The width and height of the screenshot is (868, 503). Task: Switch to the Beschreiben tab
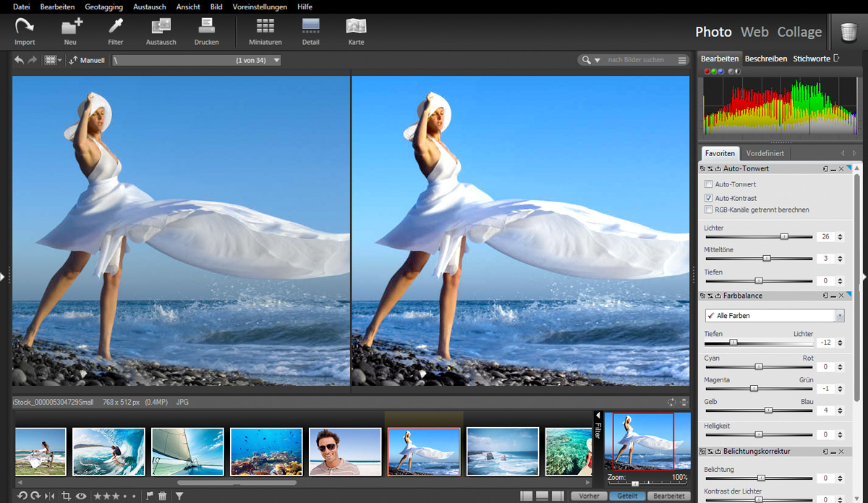(x=766, y=59)
